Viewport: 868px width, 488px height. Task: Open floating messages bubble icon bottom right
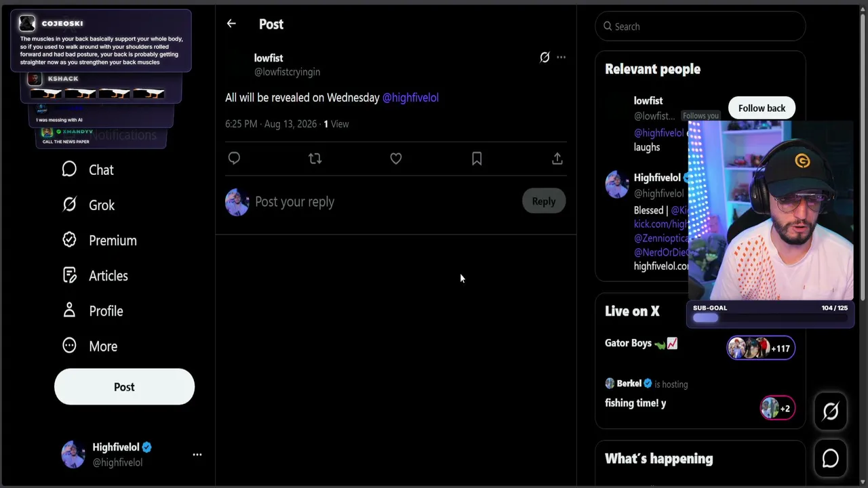[831, 458]
